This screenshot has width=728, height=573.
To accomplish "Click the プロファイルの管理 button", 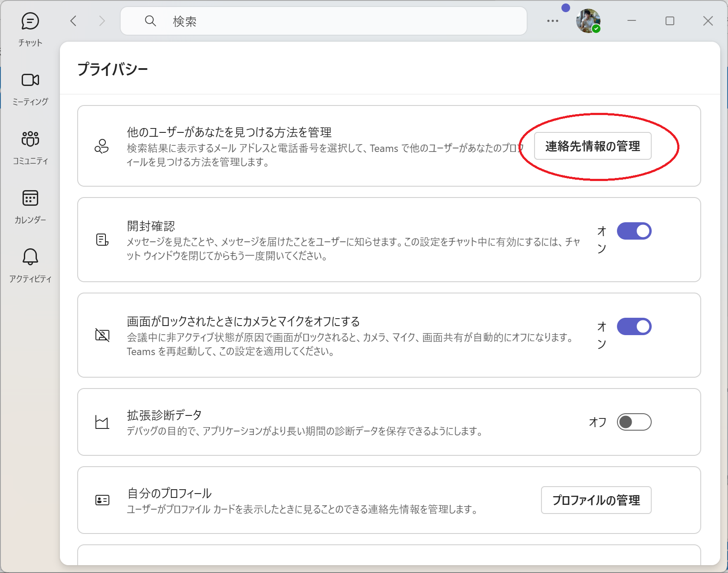I will (596, 500).
